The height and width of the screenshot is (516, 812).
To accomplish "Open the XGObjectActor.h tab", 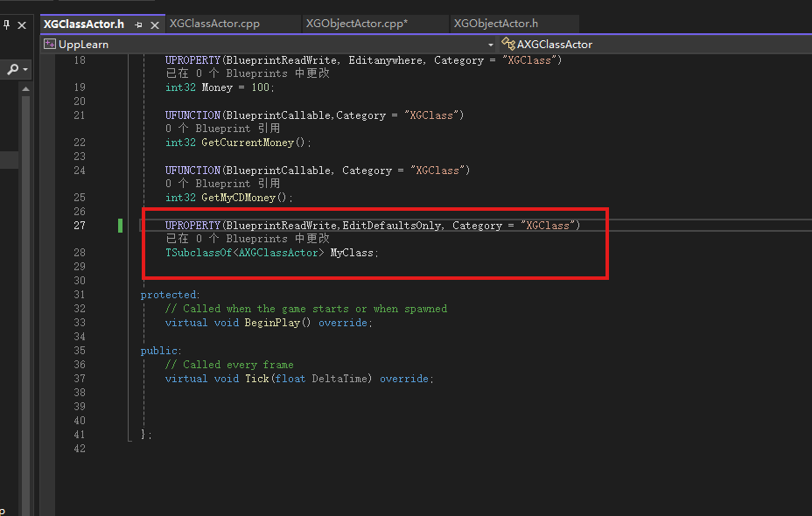I will coord(496,24).
